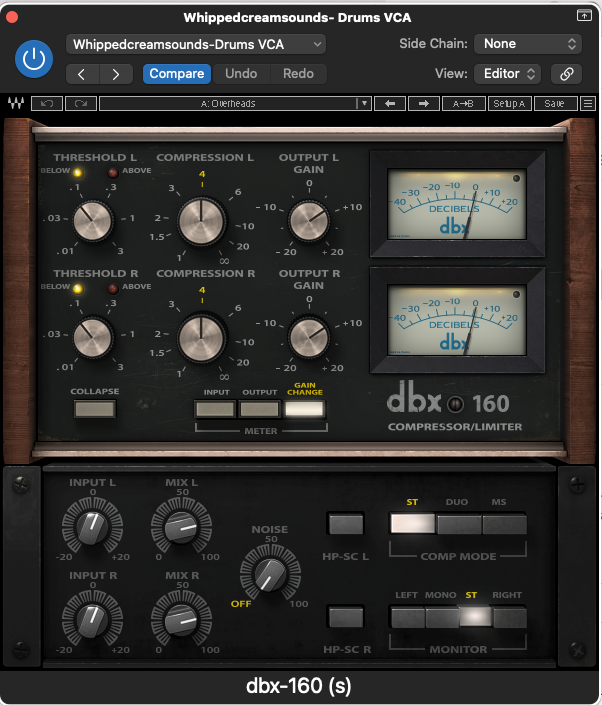Viewport: 602px width, 705px height.
Task: Click the Threshold R BELOW yellow LED
Action: tap(78, 288)
